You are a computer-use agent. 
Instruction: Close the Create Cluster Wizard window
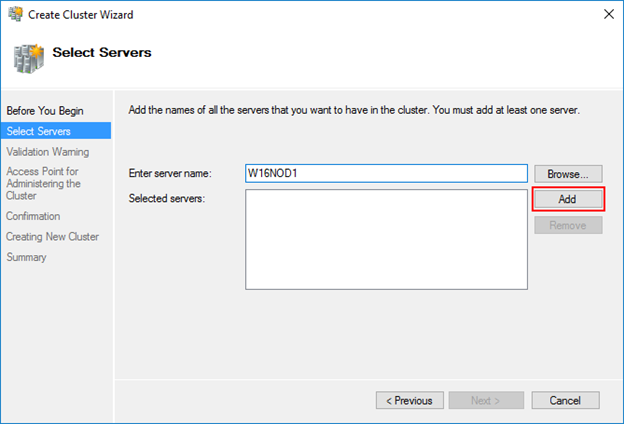pyautogui.click(x=608, y=14)
